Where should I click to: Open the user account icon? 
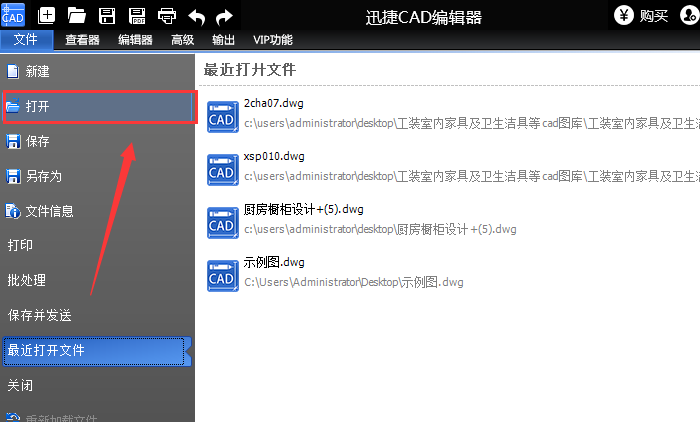[x=689, y=15]
